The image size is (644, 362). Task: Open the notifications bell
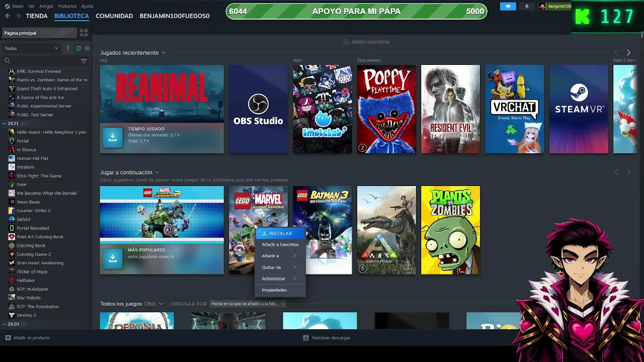point(527,7)
